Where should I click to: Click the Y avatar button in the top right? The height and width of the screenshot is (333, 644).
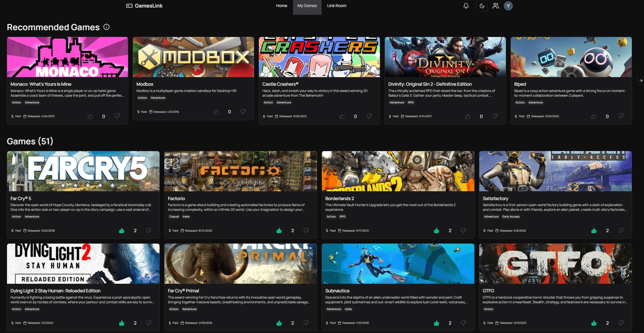point(508,5)
